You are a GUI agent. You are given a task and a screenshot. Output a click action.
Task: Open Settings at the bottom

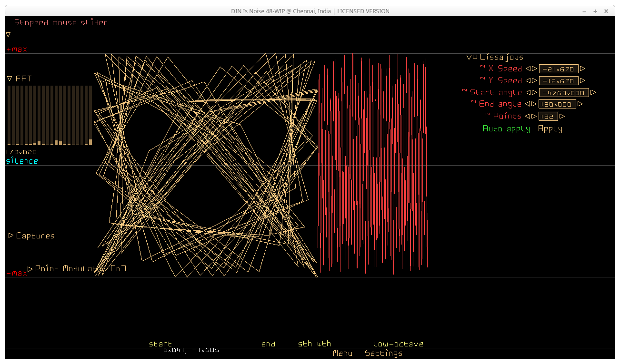pos(383,353)
